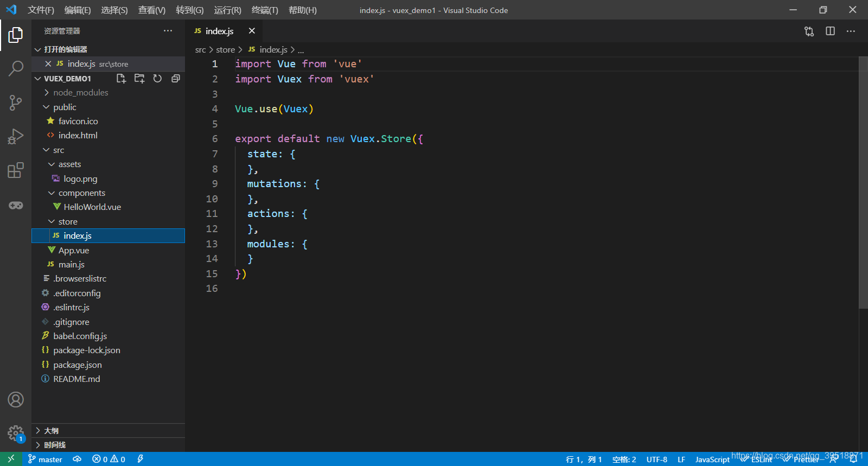The height and width of the screenshot is (466, 868).
Task: Open favicon.ico file
Action: pos(108,121)
